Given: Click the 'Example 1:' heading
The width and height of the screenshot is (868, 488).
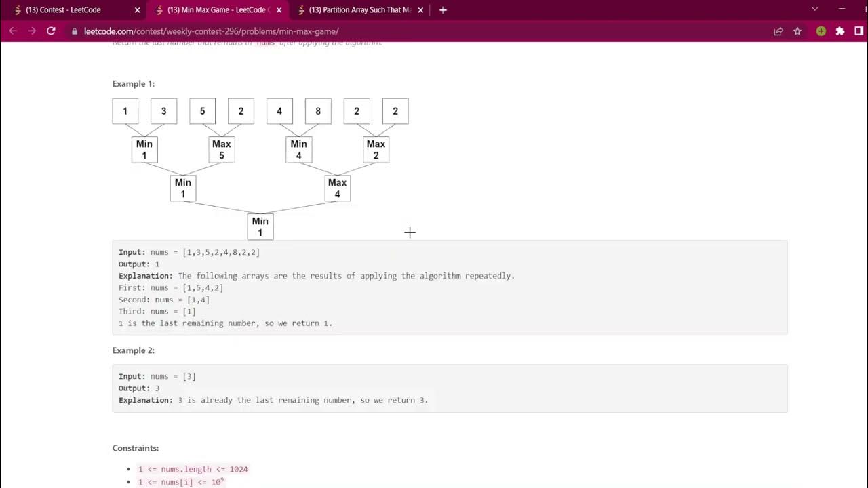Looking at the screenshot, I should coord(134,84).
